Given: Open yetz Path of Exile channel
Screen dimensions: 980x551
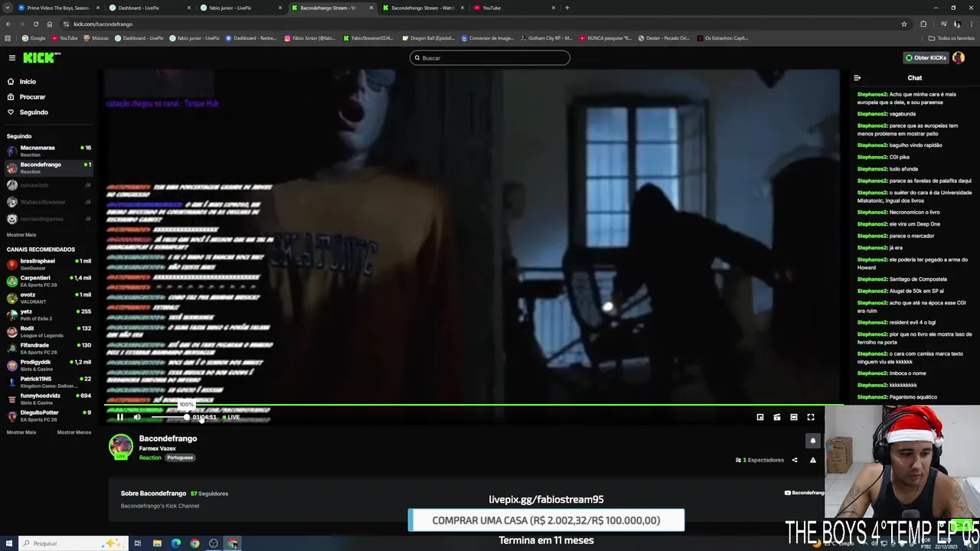Looking at the screenshot, I should (x=47, y=315).
